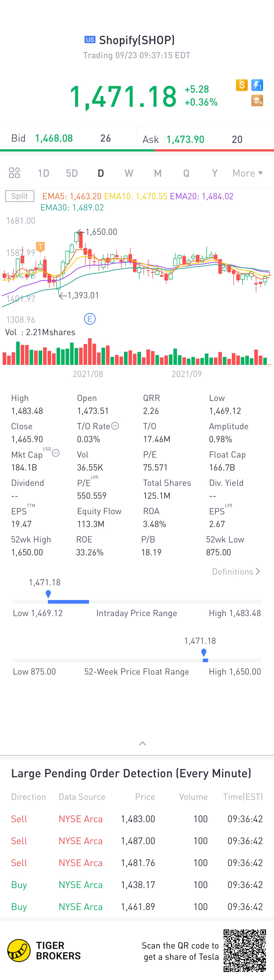Tap the earnings E marker on chart
The height and width of the screenshot is (980, 274).
[90, 319]
